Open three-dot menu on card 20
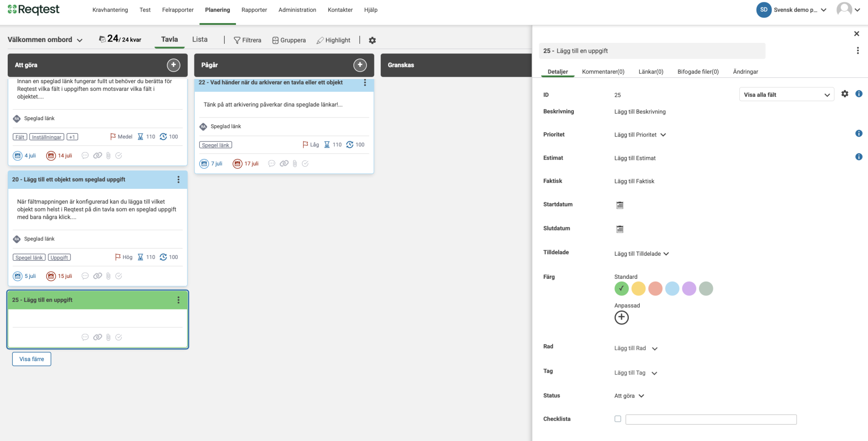 [179, 179]
